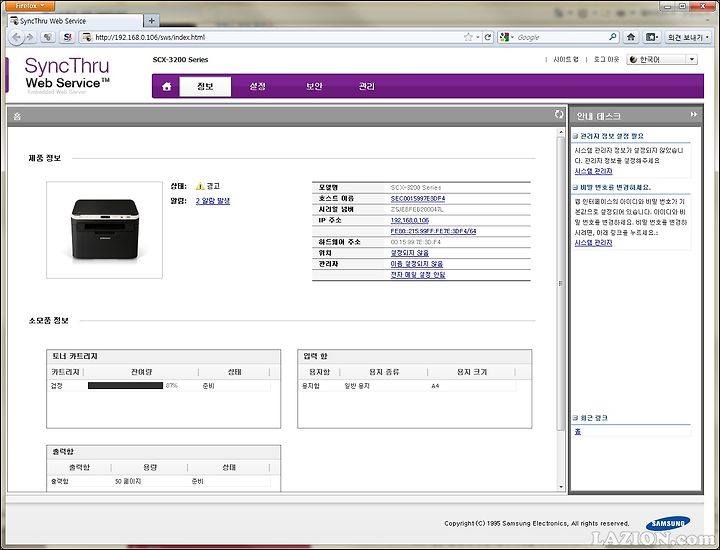Click 의견 보내기 feedback button

[x=688, y=37]
